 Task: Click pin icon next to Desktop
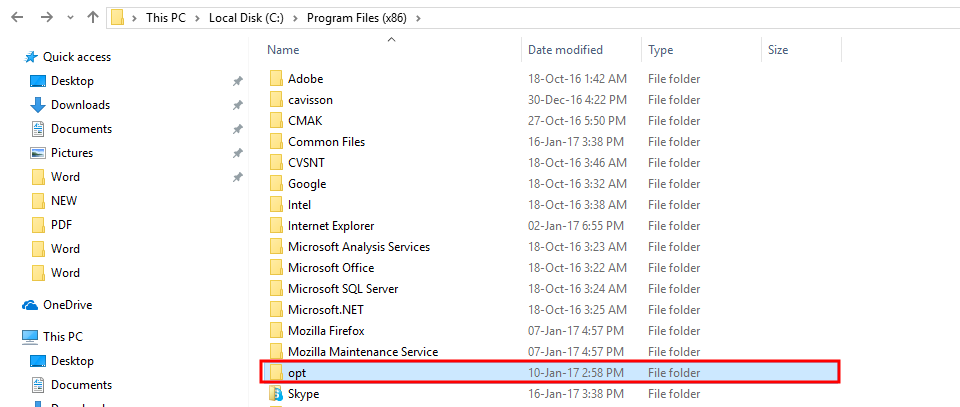(x=238, y=81)
